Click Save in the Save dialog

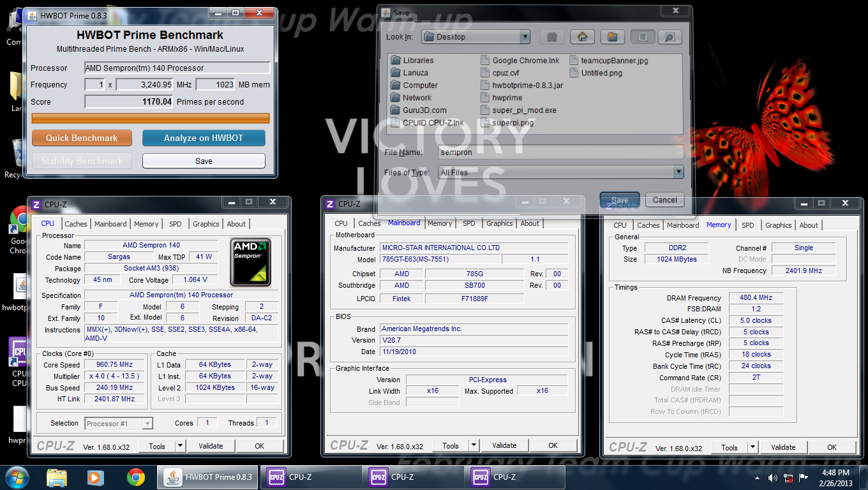(620, 200)
